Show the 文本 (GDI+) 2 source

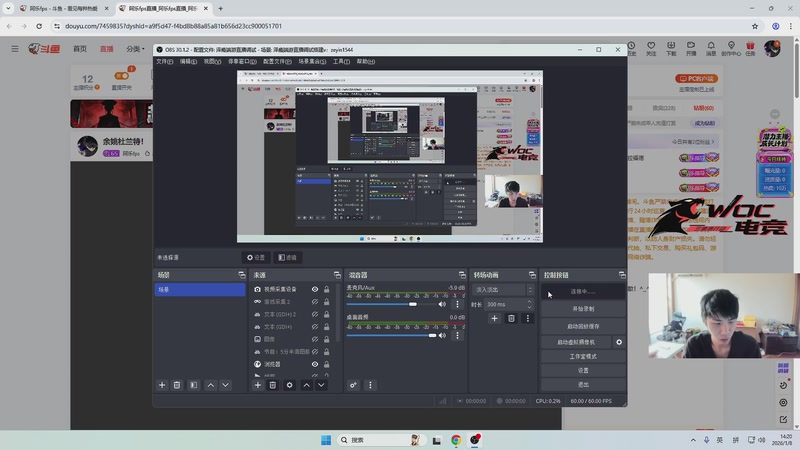click(x=315, y=314)
